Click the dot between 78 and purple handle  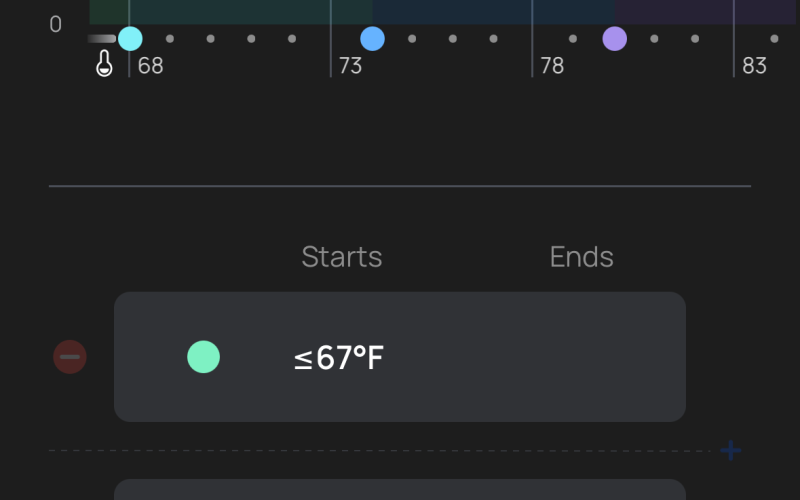pyautogui.click(x=573, y=39)
